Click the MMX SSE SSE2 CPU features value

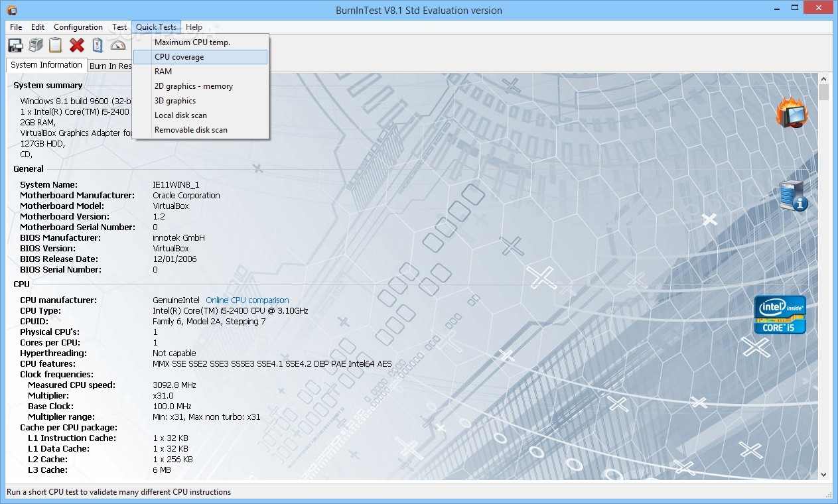(x=272, y=364)
